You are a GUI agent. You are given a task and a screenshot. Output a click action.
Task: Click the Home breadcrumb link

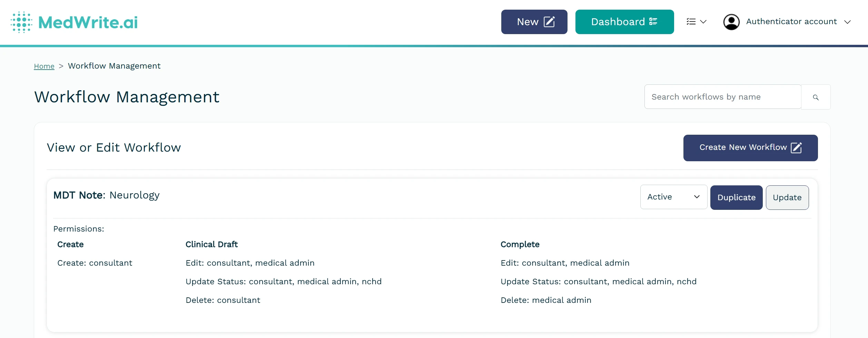(x=44, y=66)
